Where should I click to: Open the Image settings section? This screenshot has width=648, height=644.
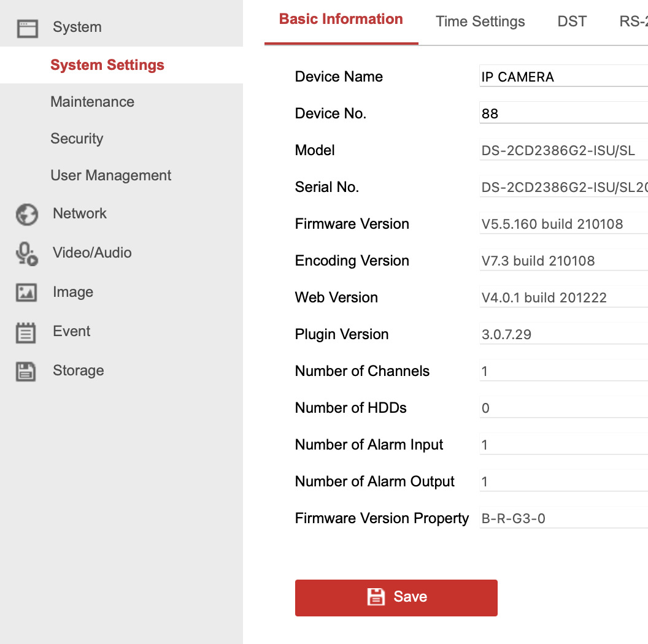coord(72,292)
